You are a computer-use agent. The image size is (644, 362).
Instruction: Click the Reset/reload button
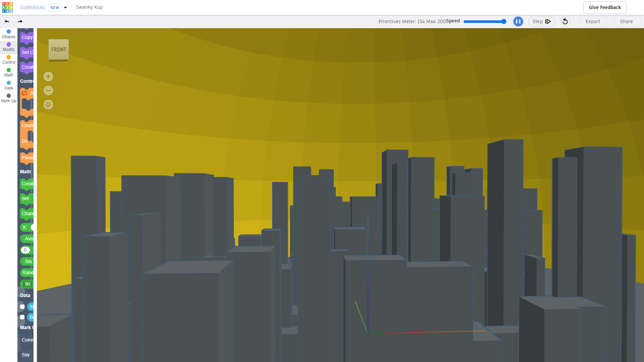(565, 21)
